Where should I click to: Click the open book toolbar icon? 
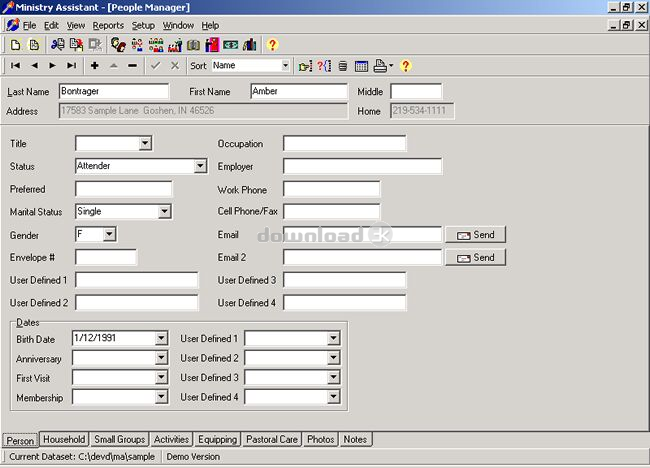tap(193, 45)
